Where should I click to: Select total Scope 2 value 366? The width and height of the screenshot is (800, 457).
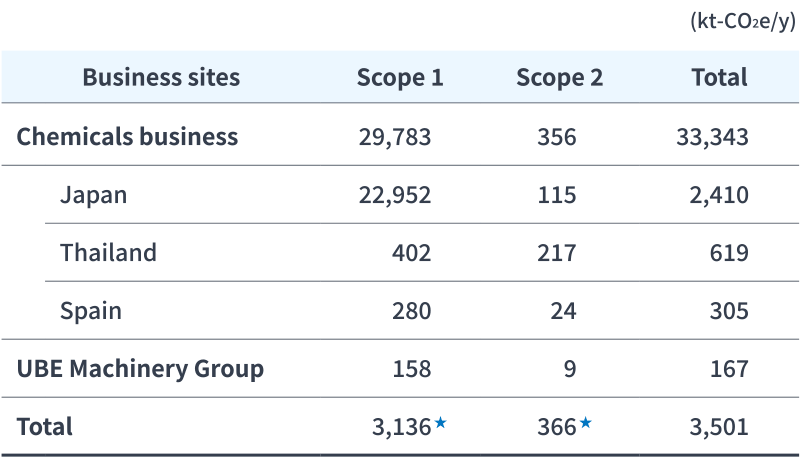coord(557,427)
